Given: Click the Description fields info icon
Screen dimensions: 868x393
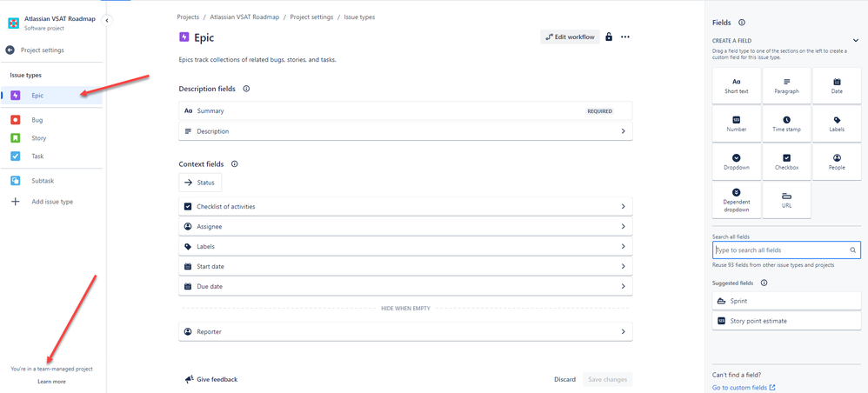Looking at the screenshot, I should coord(246,89).
